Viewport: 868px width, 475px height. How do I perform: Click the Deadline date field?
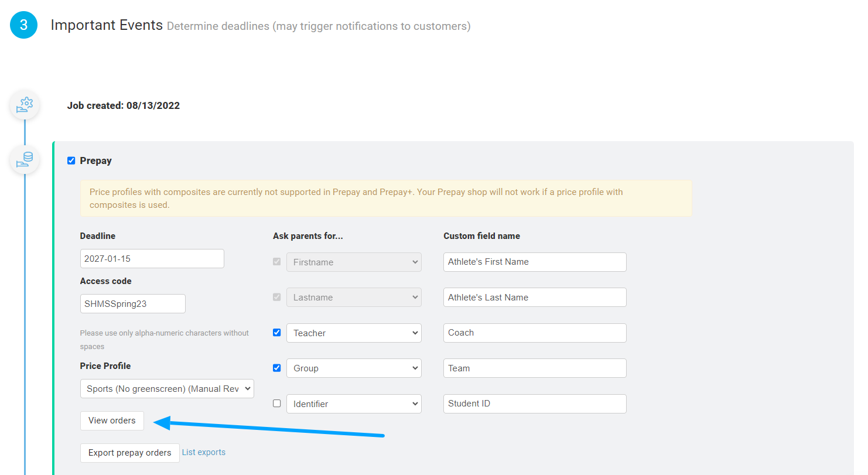click(152, 258)
